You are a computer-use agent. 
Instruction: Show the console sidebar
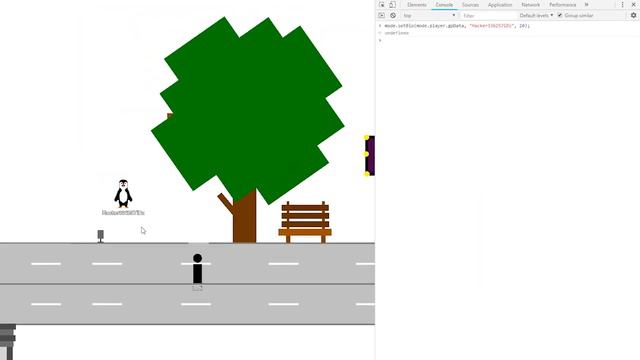pyautogui.click(x=382, y=16)
